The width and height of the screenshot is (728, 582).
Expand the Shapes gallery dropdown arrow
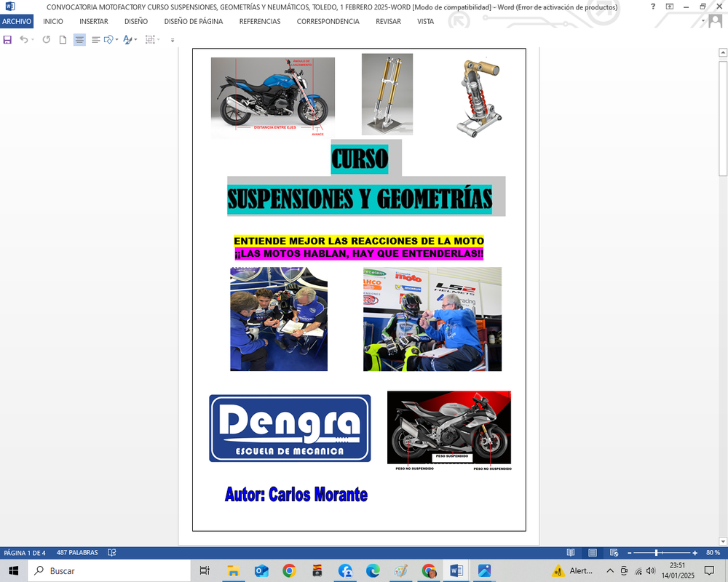[x=116, y=40]
